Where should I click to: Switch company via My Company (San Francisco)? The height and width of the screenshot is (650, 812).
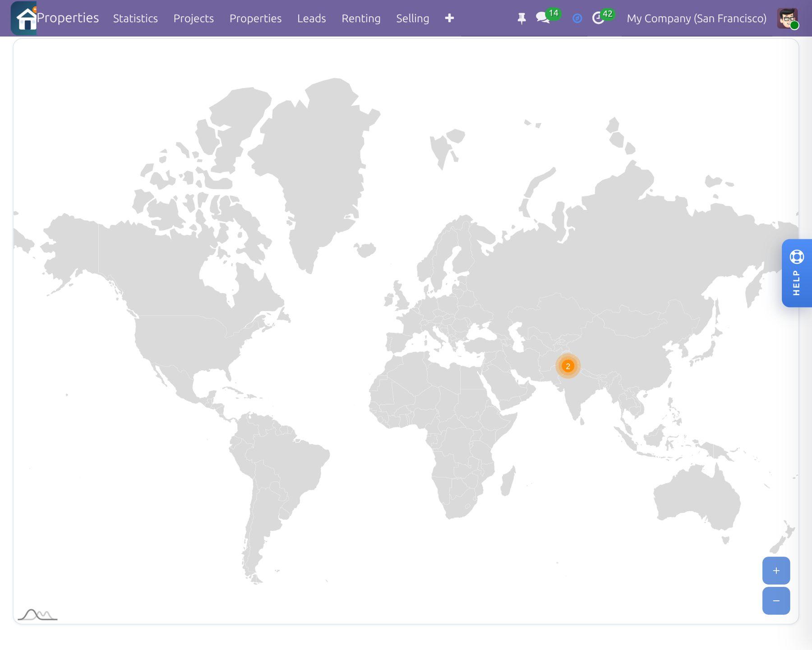click(697, 19)
